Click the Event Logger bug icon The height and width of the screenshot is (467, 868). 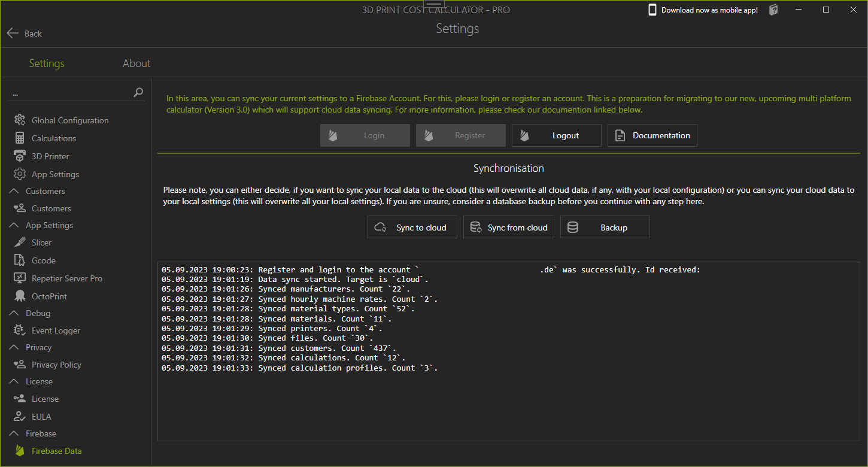[20, 330]
